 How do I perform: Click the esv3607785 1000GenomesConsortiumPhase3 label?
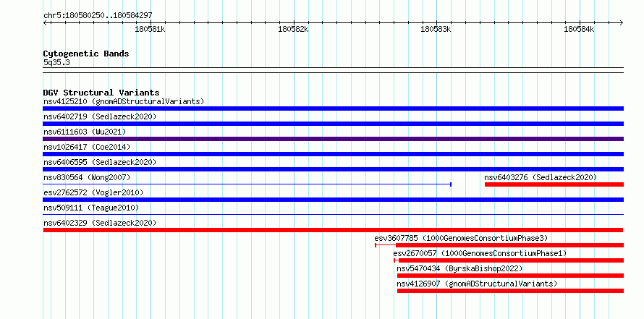461,238
